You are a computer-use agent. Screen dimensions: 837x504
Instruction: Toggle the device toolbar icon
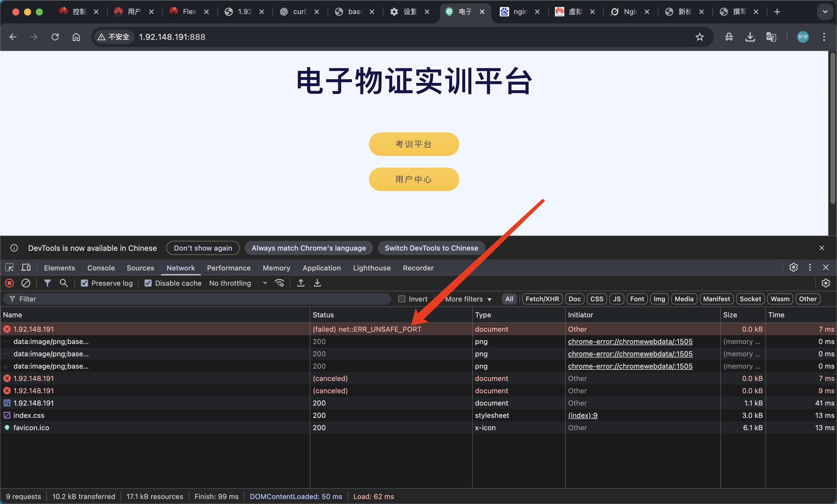26,268
